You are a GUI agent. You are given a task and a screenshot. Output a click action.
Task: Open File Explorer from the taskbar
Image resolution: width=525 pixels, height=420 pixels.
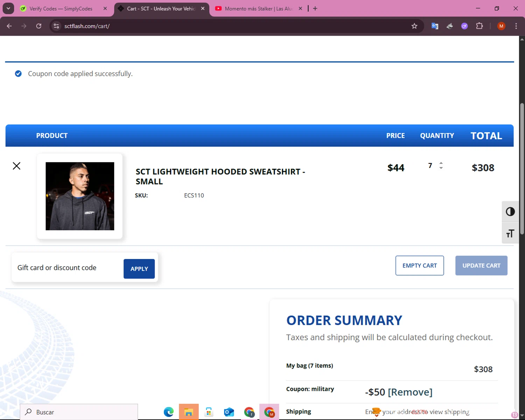pos(189,412)
